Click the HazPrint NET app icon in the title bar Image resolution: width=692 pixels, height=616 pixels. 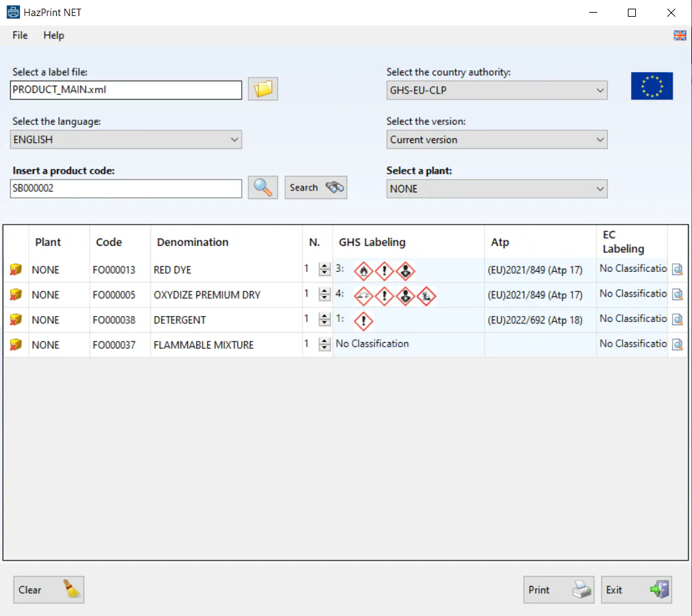click(13, 13)
